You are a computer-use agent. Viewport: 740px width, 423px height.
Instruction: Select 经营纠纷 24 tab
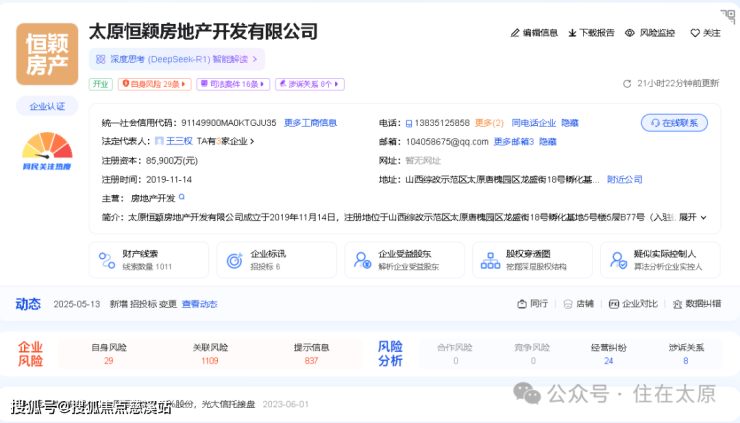(x=609, y=354)
